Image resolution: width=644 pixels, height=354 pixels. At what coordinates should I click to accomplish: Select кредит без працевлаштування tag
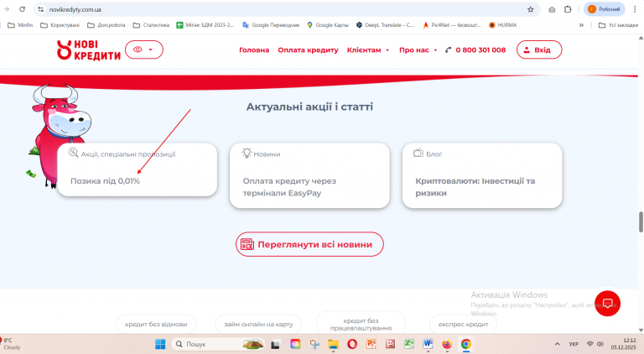(x=361, y=324)
